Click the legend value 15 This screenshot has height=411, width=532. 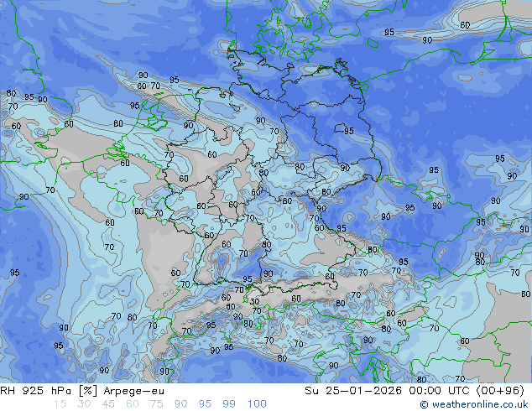click(60, 404)
